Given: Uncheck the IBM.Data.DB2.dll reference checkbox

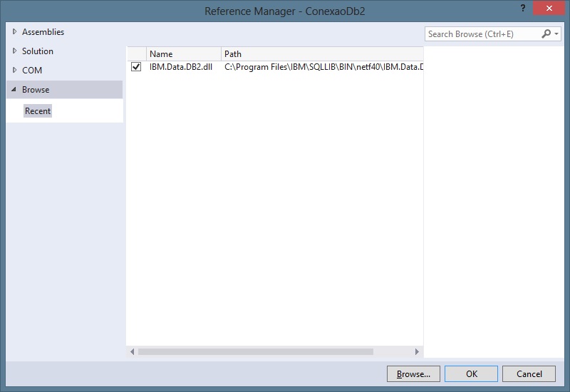Looking at the screenshot, I should [x=136, y=67].
